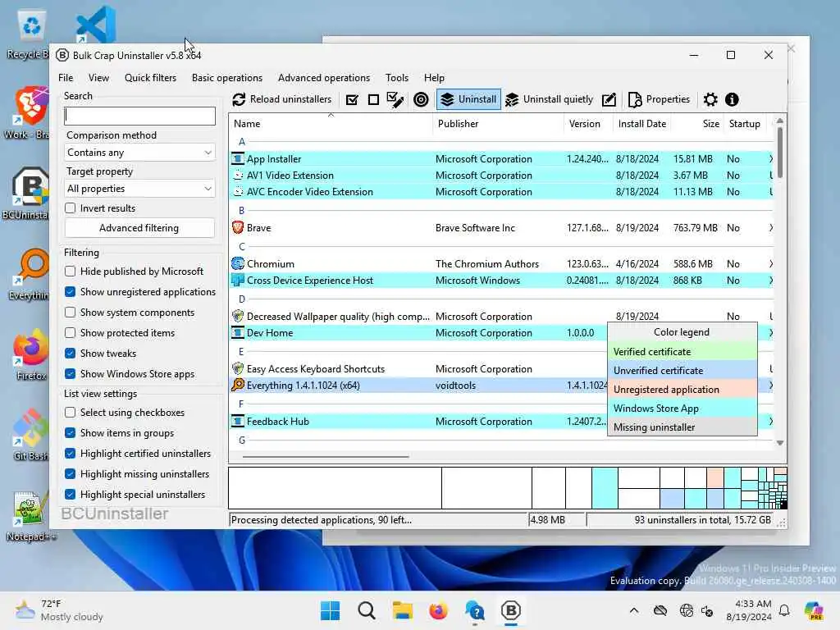Viewport: 840px width, 630px height.
Task: Sort by Install Date column header
Action: tap(641, 124)
